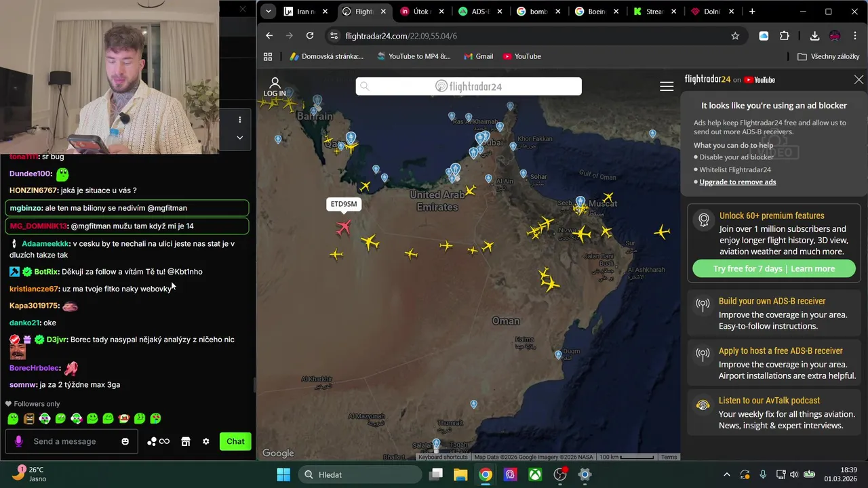Switch to the Dolní tab
868x488 pixels.
[x=713, y=12]
